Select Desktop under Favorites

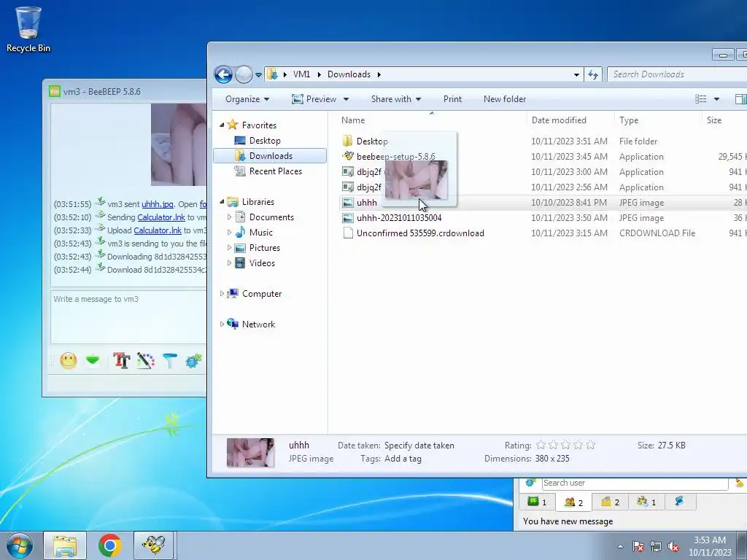(265, 141)
